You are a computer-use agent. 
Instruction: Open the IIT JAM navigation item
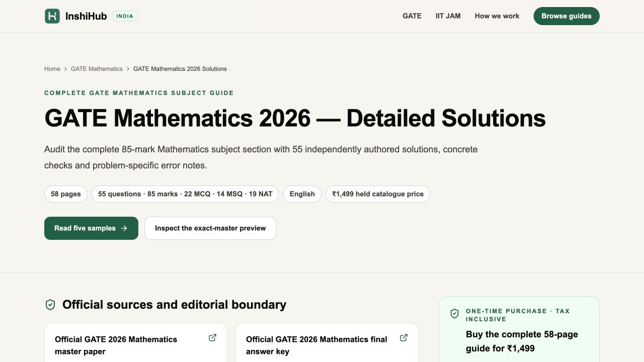[448, 16]
